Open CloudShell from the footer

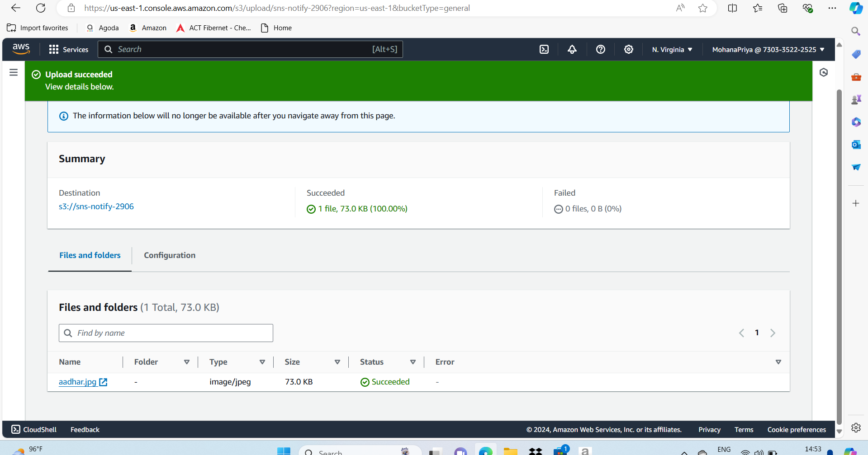(x=34, y=430)
